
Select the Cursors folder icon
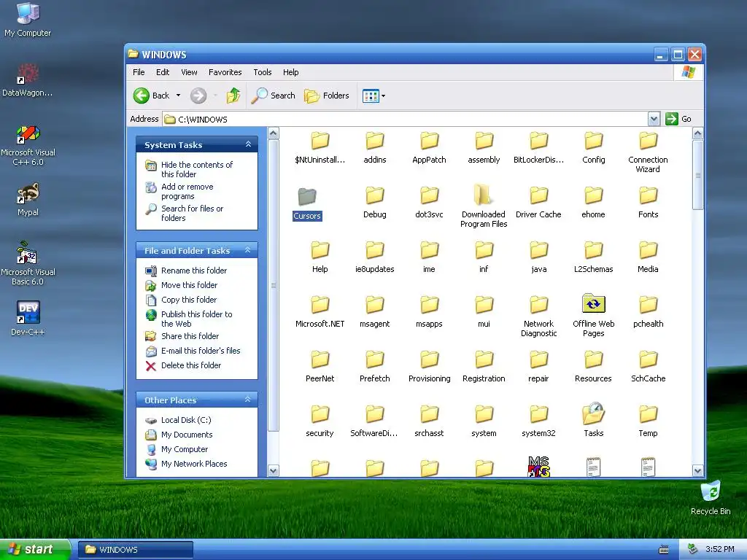[307, 197]
